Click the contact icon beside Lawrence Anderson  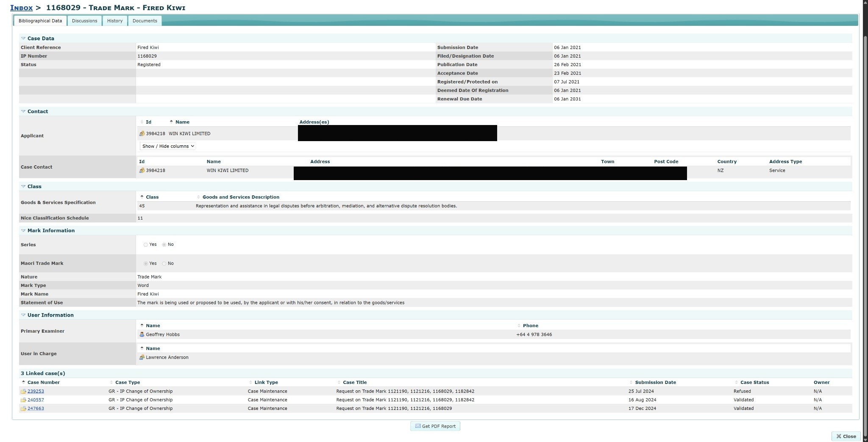coord(142,357)
